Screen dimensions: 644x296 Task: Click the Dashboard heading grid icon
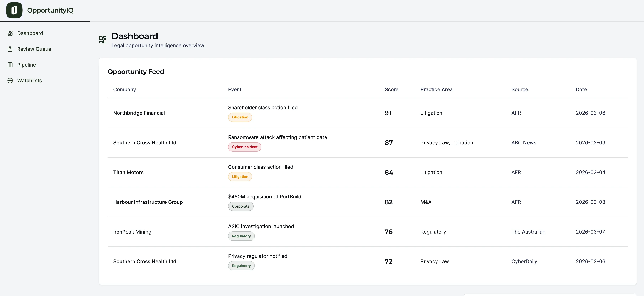click(103, 40)
